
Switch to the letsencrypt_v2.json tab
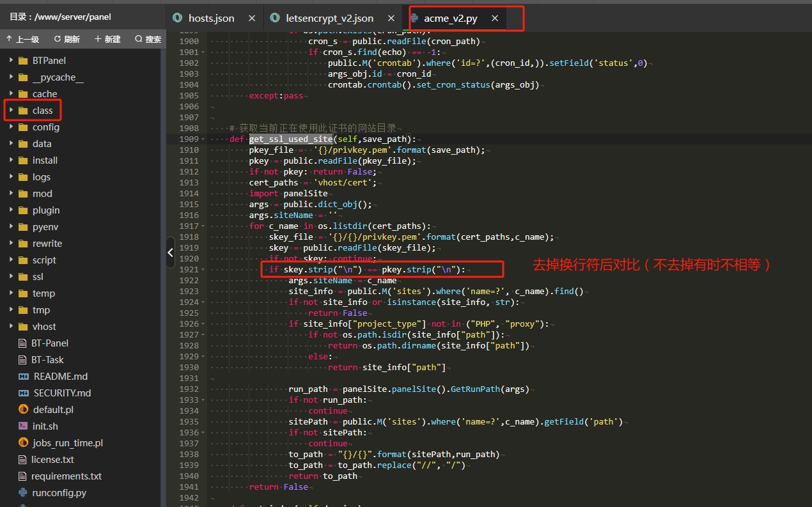[x=330, y=19]
